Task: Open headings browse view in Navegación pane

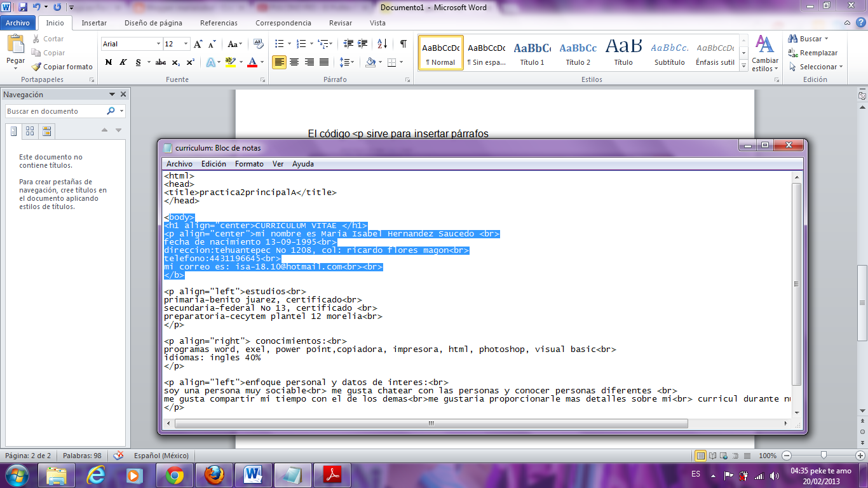Action: coord(14,132)
